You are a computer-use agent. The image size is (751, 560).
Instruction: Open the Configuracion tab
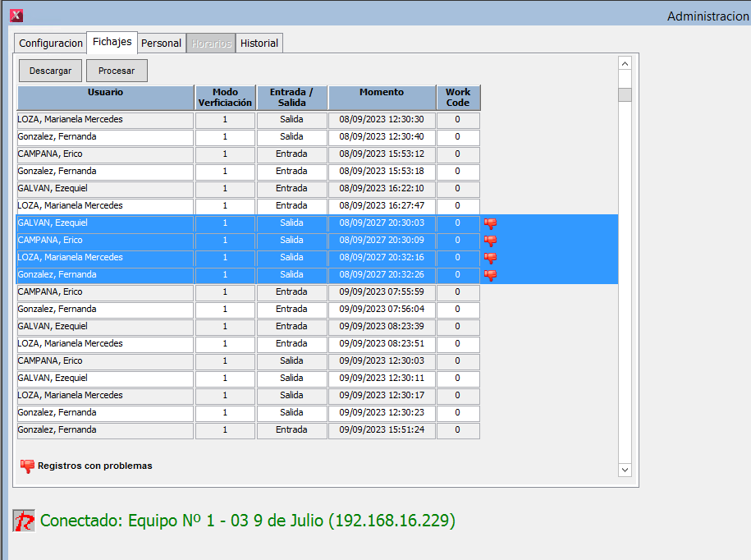tap(51, 44)
